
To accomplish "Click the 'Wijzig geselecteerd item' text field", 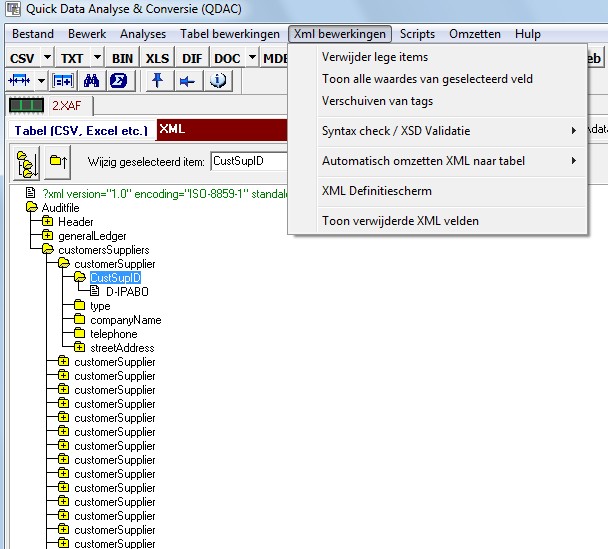I will tap(248, 160).
